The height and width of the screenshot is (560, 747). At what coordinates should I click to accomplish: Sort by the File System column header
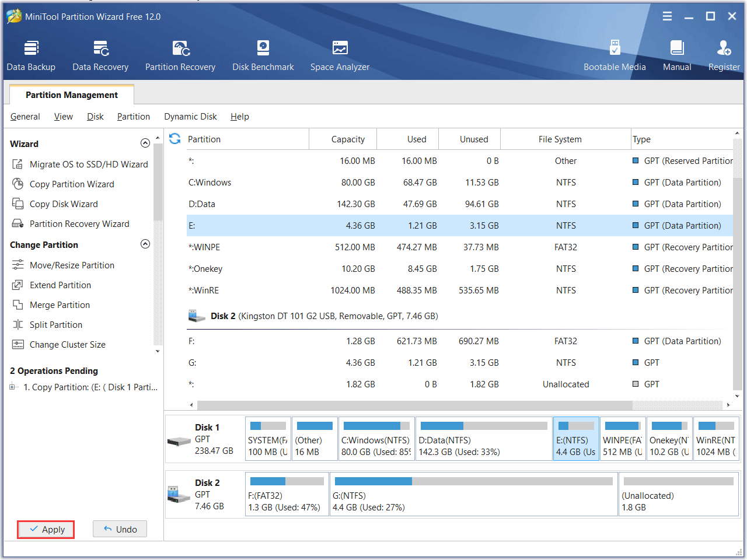tap(566, 139)
